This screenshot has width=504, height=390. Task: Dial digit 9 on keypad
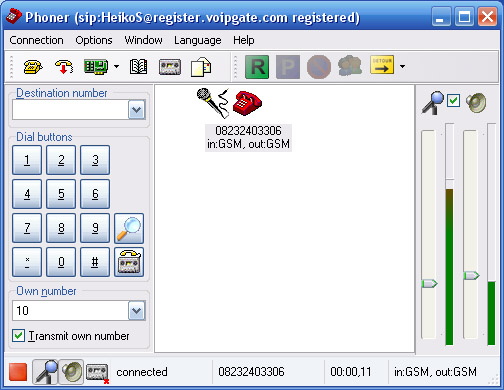click(x=95, y=228)
